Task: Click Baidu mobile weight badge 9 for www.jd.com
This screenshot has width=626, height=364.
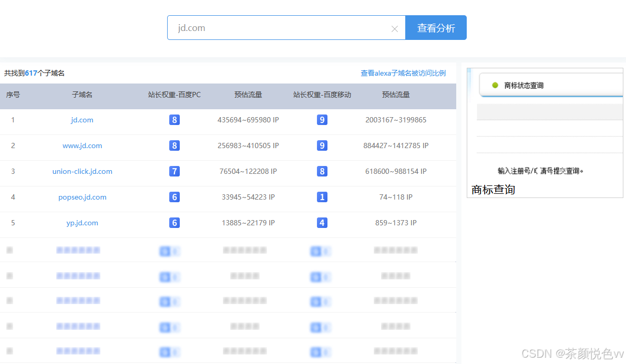Action: coord(322,145)
